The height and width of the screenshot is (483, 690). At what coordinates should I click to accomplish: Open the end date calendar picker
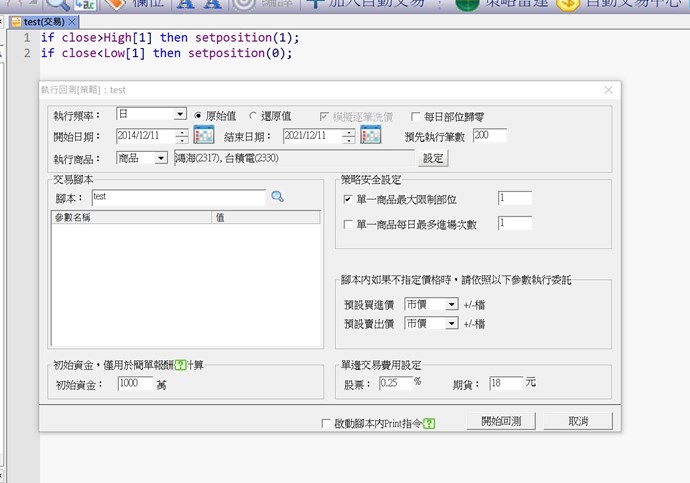coord(370,136)
